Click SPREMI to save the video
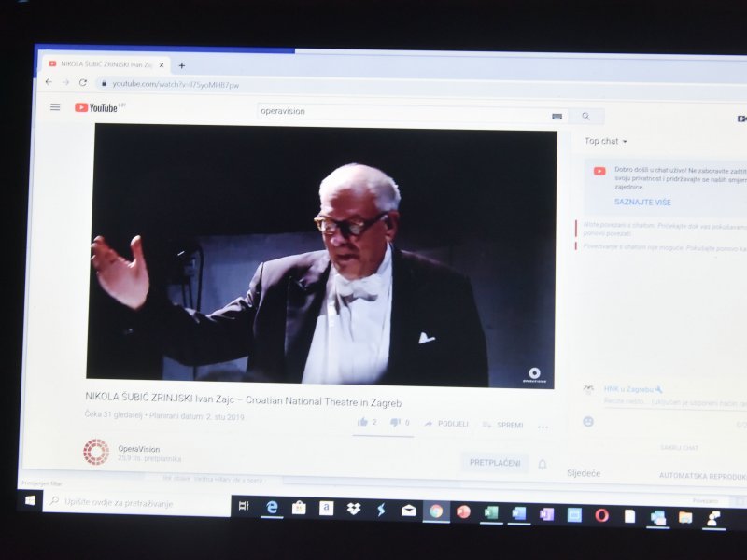 [x=503, y=425]
